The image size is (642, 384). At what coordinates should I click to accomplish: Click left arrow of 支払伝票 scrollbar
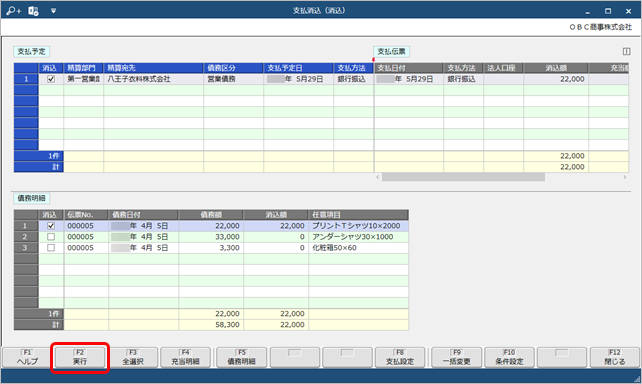tap(378, 177)
